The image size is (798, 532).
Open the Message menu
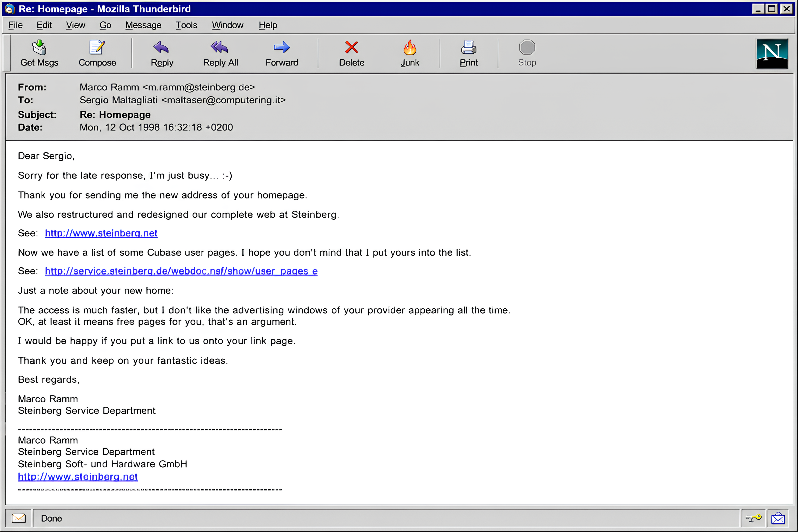[143, 25]
